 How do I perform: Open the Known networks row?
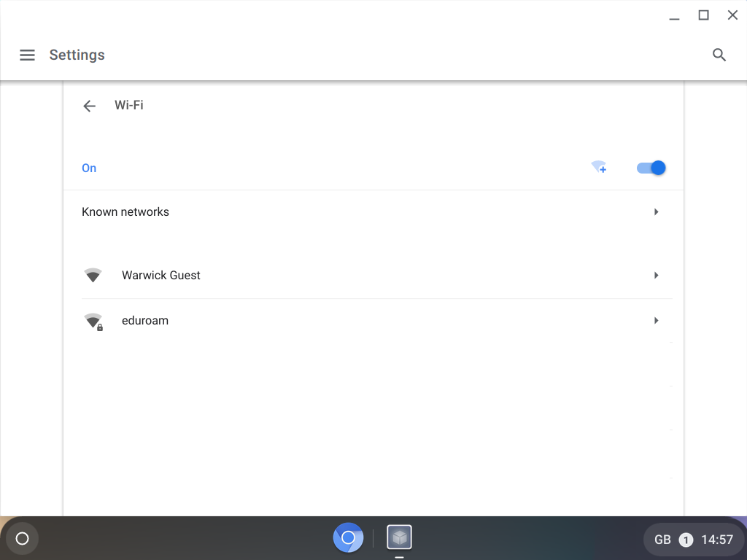coord(125,212)
